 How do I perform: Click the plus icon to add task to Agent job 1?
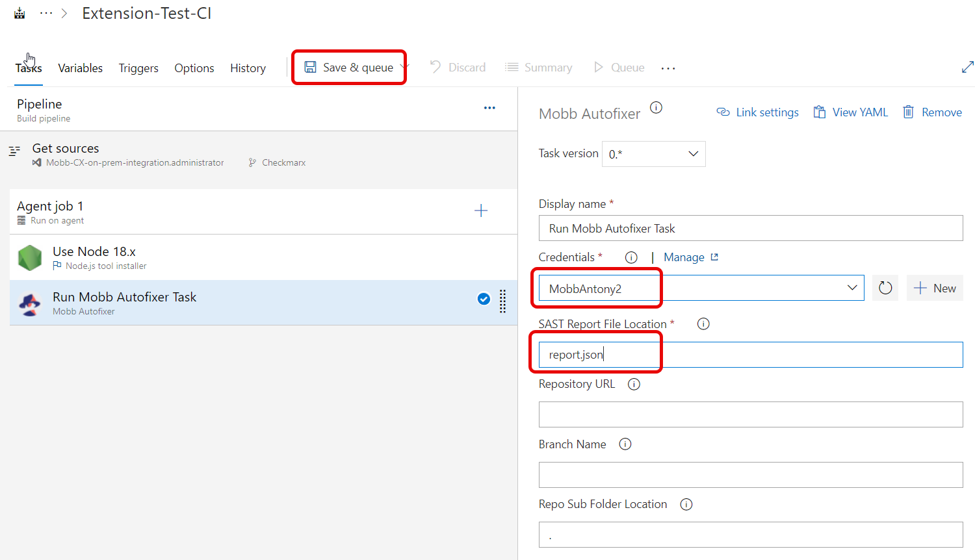480,210
